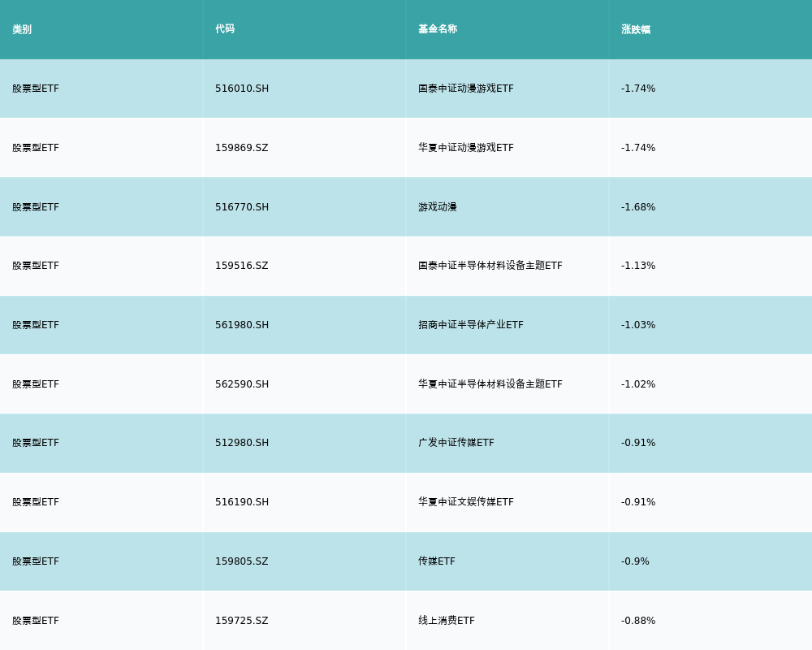Click -0.91% in the 516190.SH row
Viewport: 812px width, 650px height.
click(638, 502)
